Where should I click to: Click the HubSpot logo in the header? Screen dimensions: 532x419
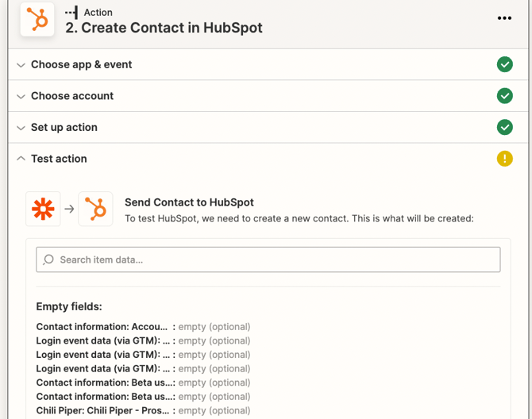click(37, 20)
